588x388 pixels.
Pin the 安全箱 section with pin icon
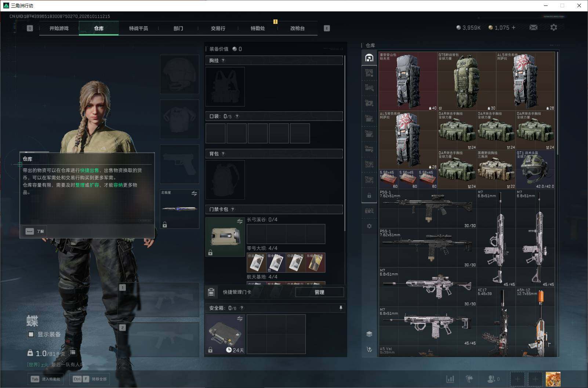pos(341,308)
